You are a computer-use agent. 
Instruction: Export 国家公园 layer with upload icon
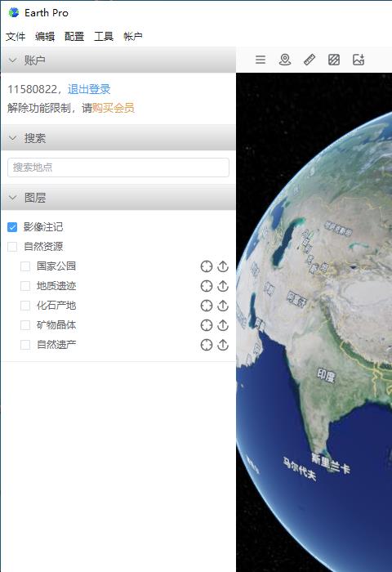[x=223, y=266]
